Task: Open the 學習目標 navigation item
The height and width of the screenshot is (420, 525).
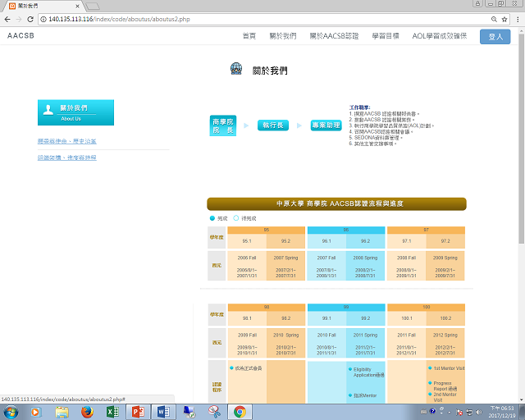Action: click(386, 36)
